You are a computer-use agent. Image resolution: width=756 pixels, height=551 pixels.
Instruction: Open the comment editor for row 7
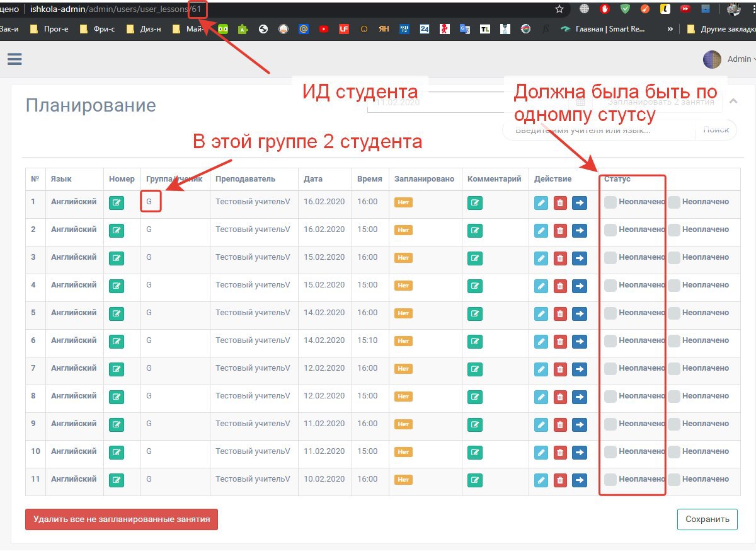click(x=475, y=369)
